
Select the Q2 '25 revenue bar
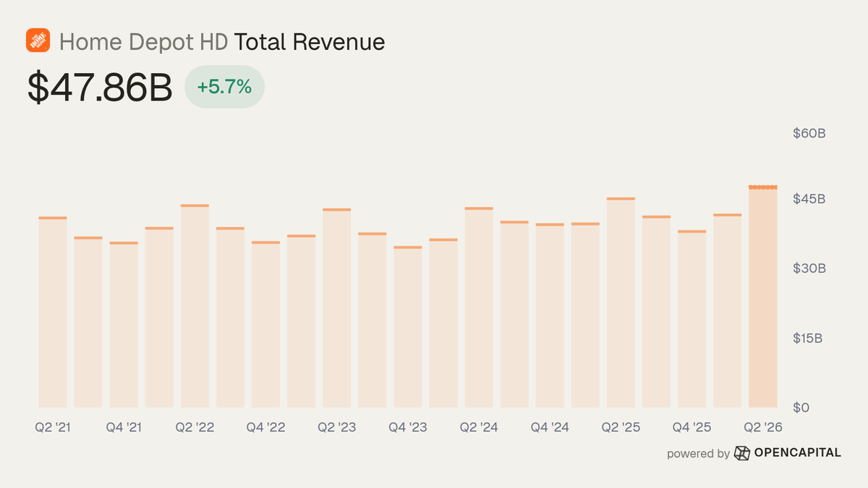621,302
